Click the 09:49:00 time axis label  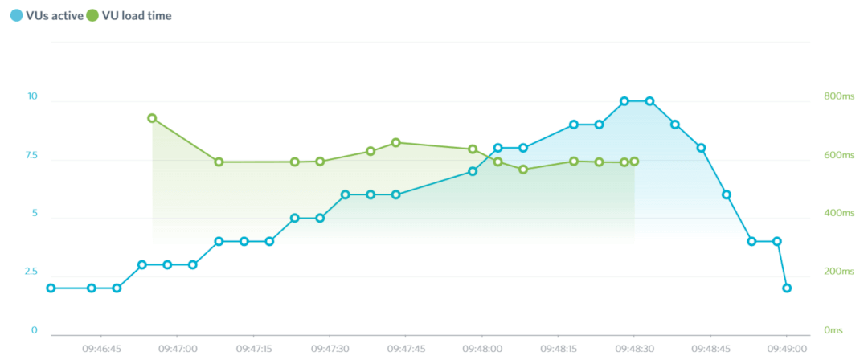[787, 349]
